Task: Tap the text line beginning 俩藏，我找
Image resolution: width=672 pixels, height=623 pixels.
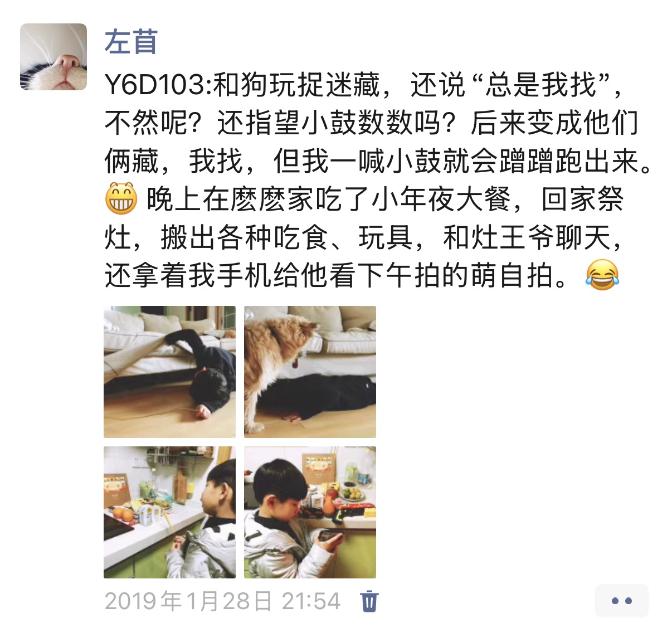Action: 378,161
